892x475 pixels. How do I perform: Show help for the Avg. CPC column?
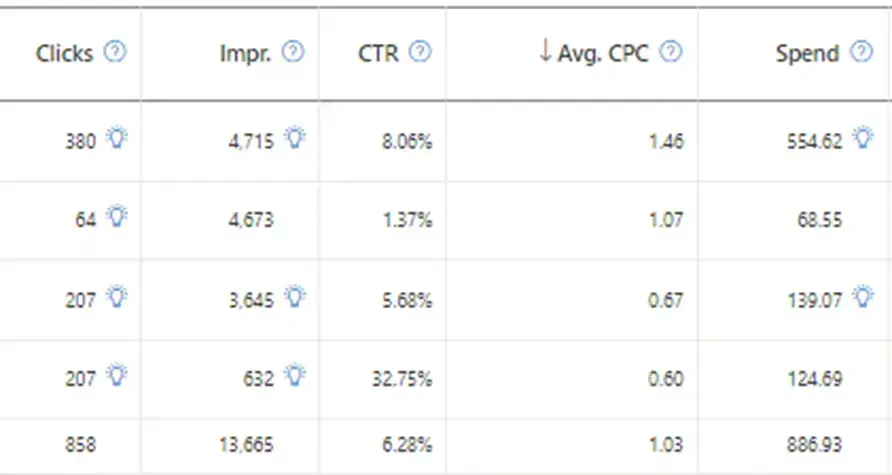pyautogui.click(x=672, y=52)
